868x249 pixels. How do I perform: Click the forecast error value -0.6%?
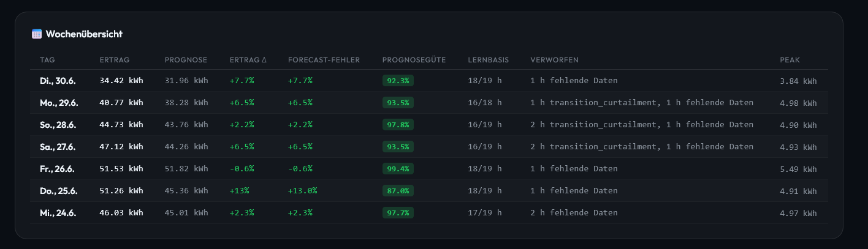[x=300, y=169]
